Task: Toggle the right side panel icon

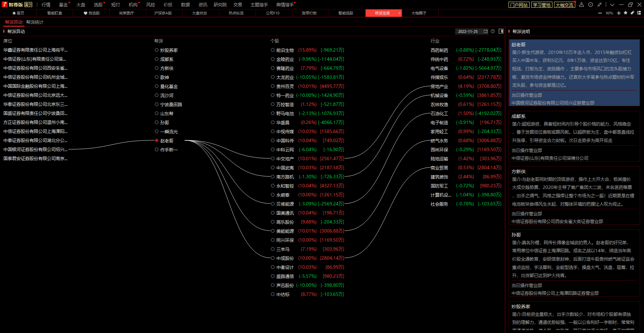Action: 501,31
